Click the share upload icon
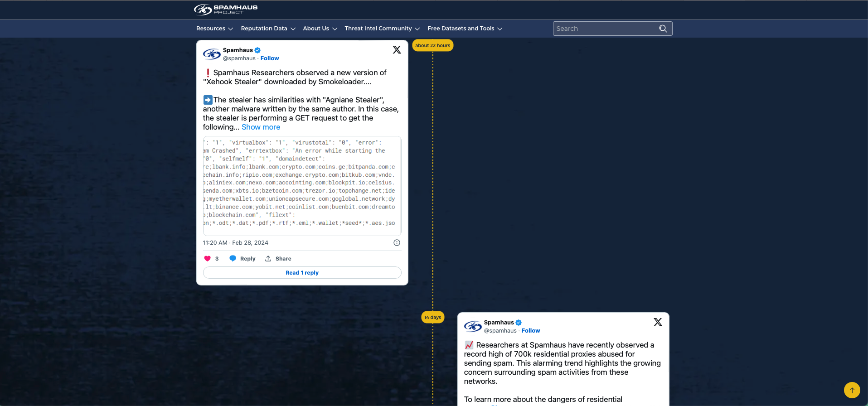Screen dimensions: 868x406 click(268, 258)
